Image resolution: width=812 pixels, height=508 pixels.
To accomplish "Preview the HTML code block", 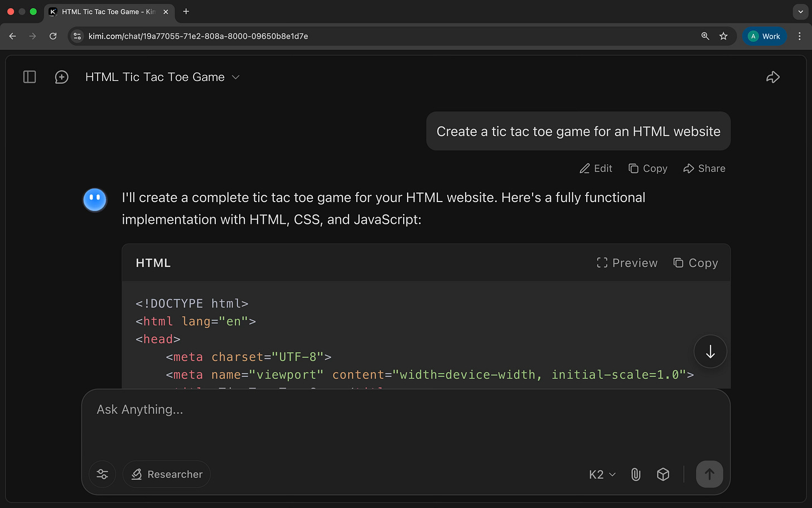I will point(627,263).
